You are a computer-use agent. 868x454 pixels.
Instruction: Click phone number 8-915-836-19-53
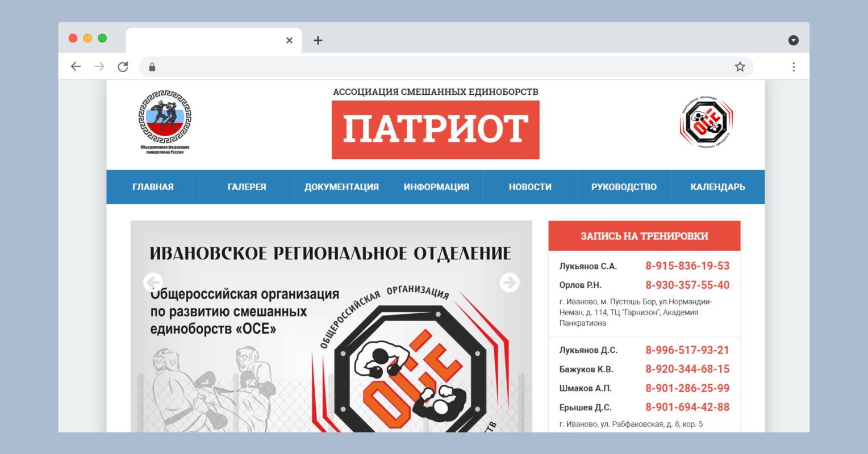pyautogui.click(x=687, y=266)
